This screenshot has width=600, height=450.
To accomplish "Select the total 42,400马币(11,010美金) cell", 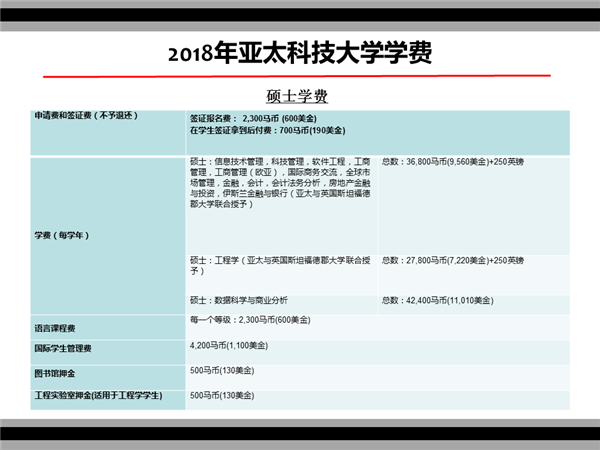I will [474, 304].
